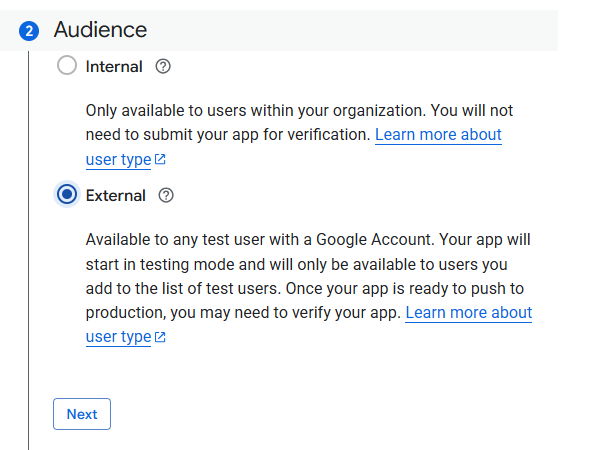Collapse the Audience step header
Viewport: 609px width, 450px height.
tap(279, 30)
